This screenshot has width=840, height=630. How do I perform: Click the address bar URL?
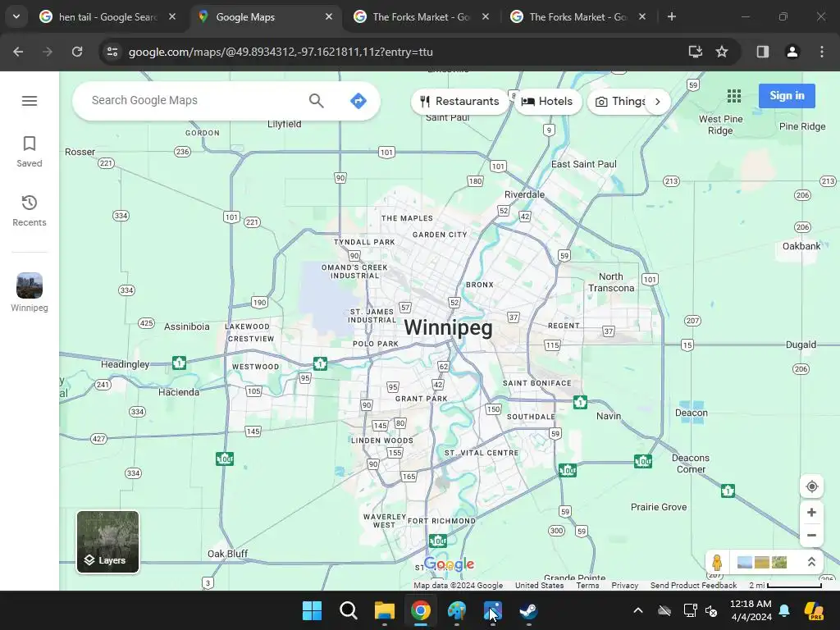281,52
